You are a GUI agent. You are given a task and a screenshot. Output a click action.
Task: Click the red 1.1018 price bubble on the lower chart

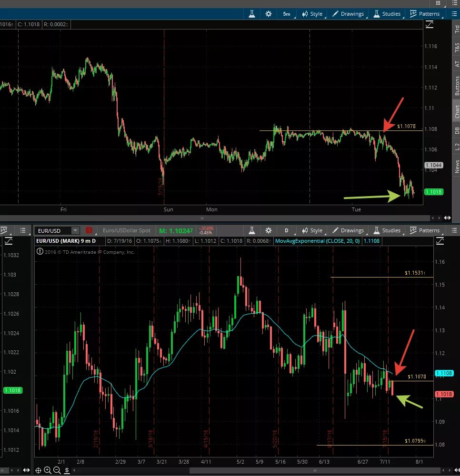click(x=444, y=394)
